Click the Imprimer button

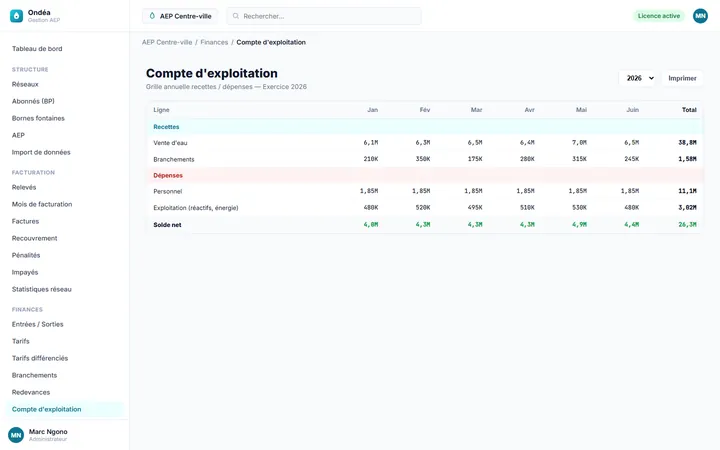click(x=682, y=78)
